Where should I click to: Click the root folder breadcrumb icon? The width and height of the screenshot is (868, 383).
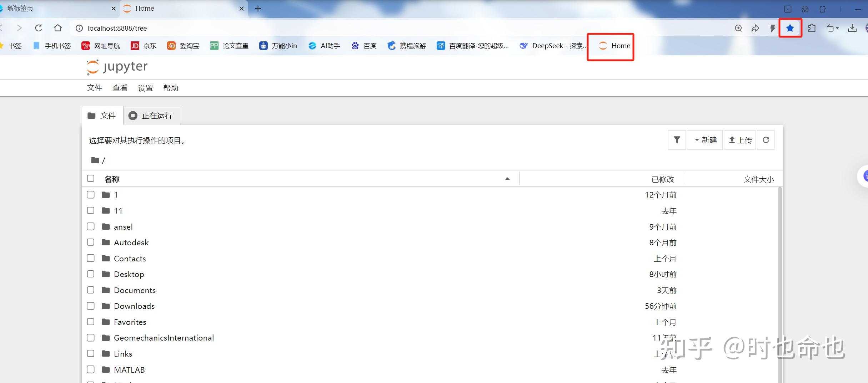(x=95, y=160)
